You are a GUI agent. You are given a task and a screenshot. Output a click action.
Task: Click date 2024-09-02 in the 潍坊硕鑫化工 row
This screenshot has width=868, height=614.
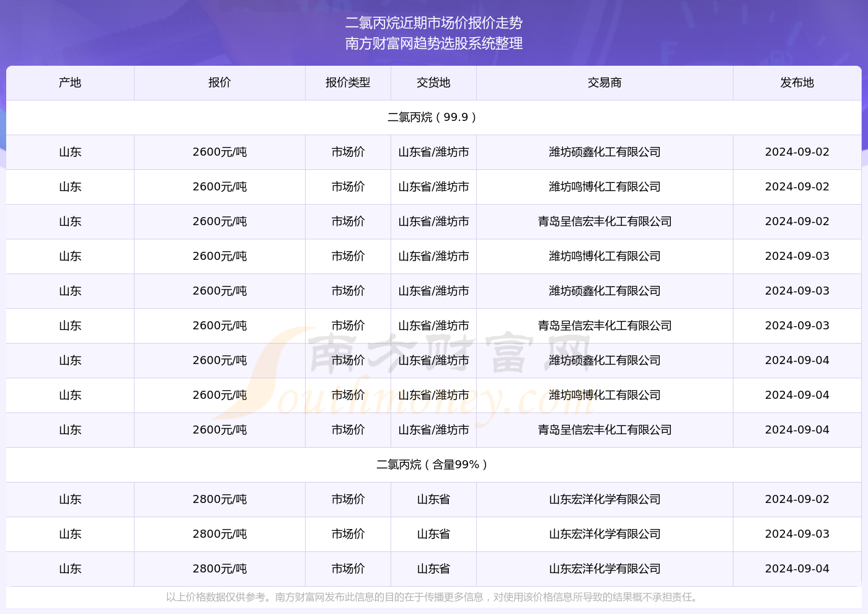point(797,152)
